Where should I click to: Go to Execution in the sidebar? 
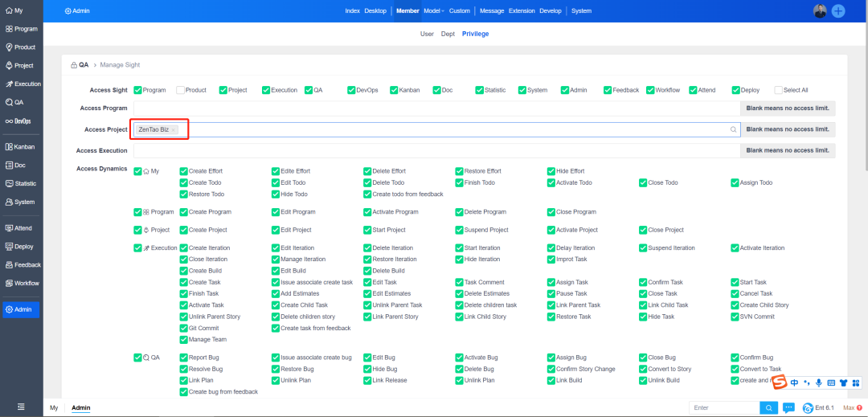(x=21, y=84)
